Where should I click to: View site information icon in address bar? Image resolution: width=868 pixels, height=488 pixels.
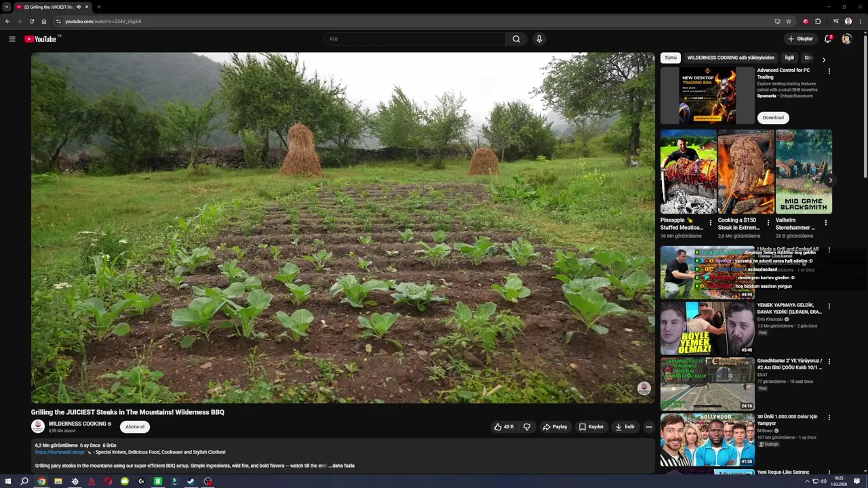click(x=58, y=21)
